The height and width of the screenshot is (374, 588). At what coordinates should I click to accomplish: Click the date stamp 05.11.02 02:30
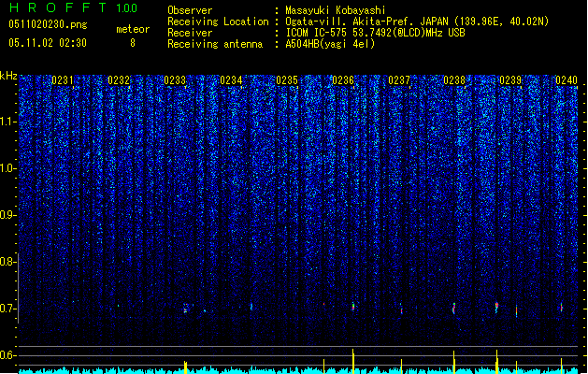click(x=48, y=43)
